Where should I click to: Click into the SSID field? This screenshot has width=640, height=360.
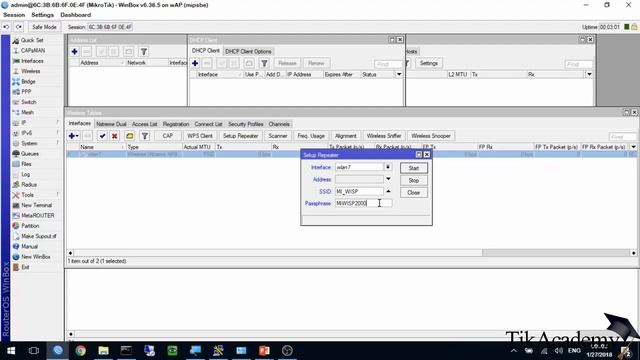[359, 191]
